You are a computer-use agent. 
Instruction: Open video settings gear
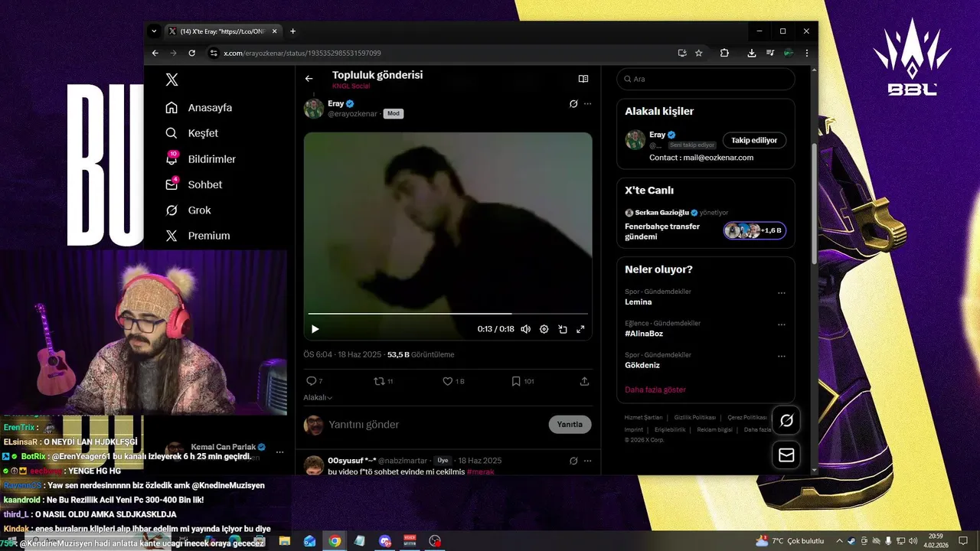tap(544, 329)
